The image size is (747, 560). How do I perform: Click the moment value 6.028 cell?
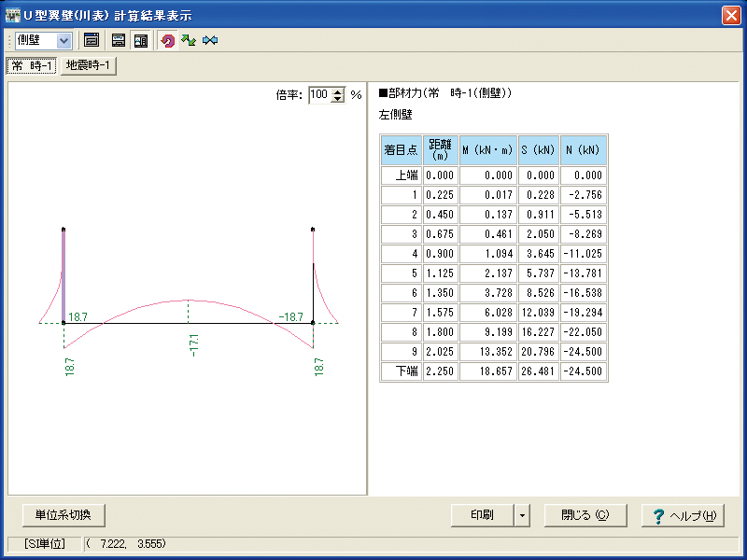click(488, 313)
